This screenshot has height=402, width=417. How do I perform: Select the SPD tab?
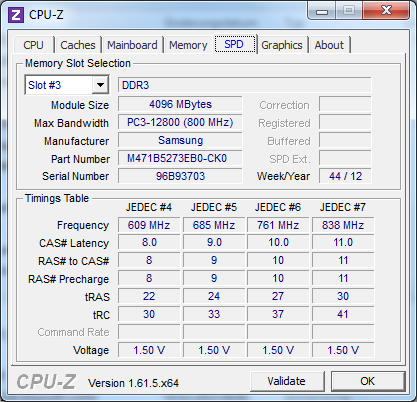tap(234, 44)
